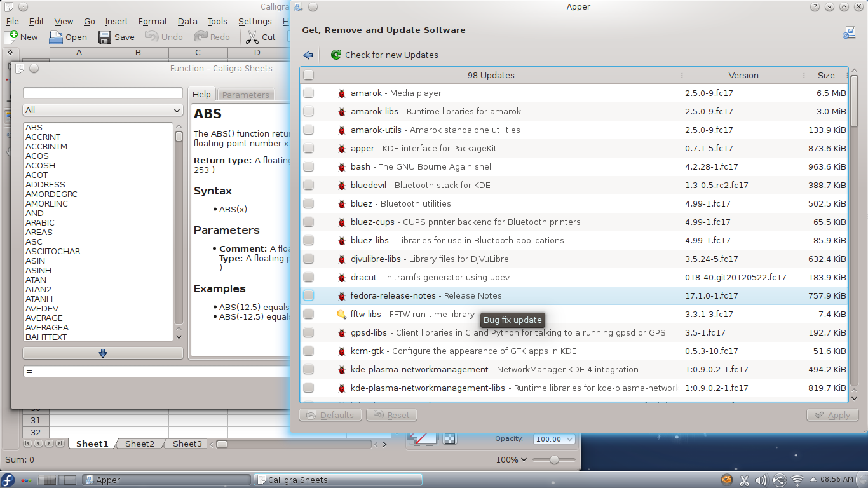Select AVERAGE in the function list
Viewport: 868px width, 488px height.
point(44,318)
